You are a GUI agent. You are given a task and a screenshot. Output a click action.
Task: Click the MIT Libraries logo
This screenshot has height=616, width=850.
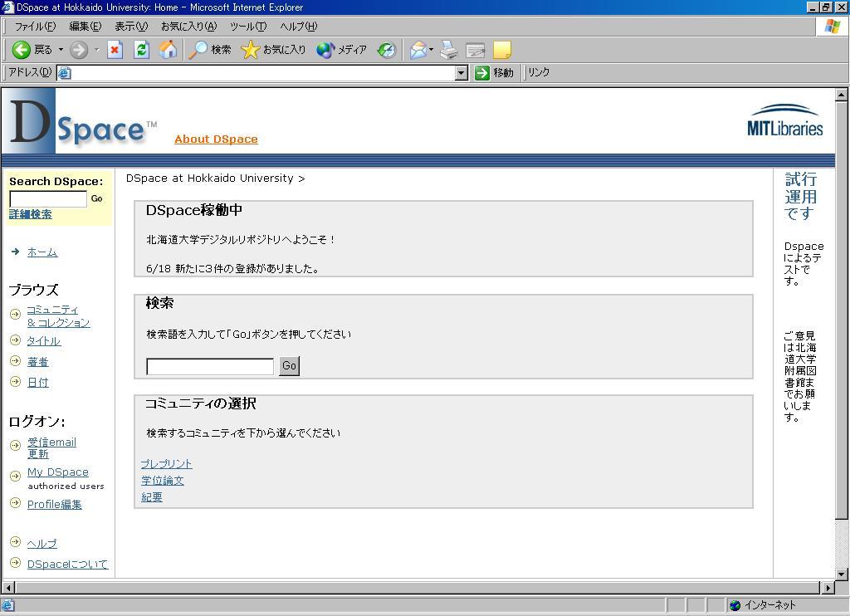(784, 121)
